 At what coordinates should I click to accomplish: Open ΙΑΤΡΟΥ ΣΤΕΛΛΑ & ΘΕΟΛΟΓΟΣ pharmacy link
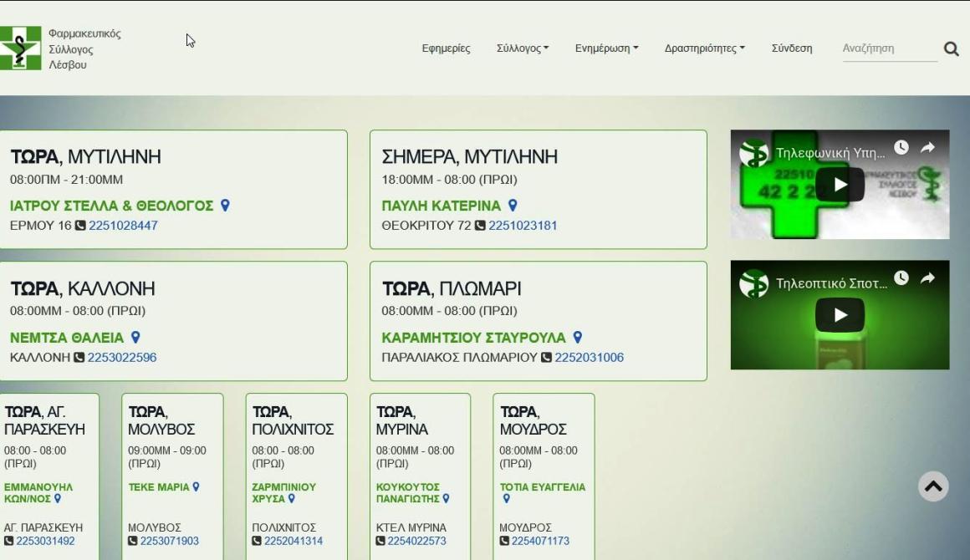[111, 206]
